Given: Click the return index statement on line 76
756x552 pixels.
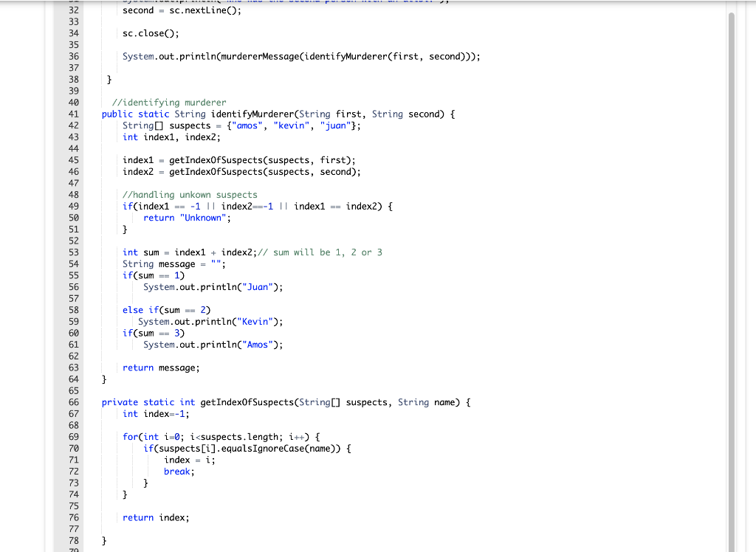Looking at the screenshot, I should (x=155, y=517).
